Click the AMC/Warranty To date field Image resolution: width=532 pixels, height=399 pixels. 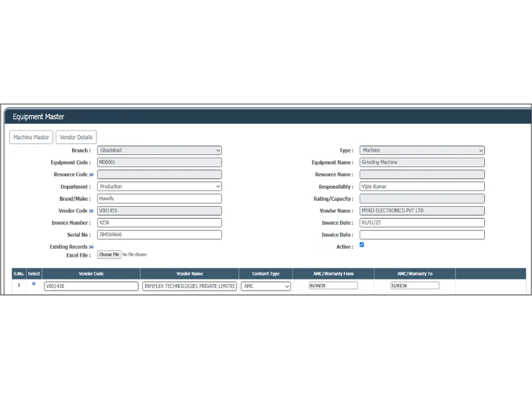pos(415,285)
